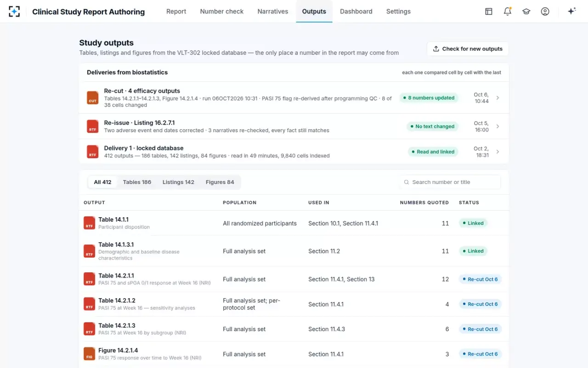Switch to the Narratives tab
This screenshot has height=368, width=588.
(273, 11)
